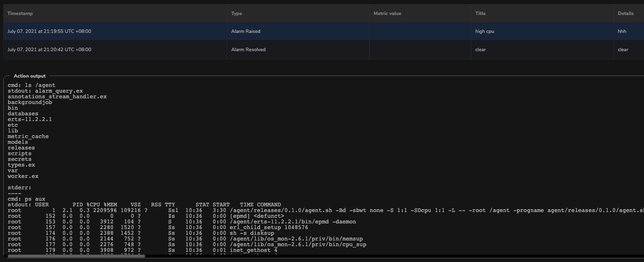Click the annotations_stream_handler.ex line
The image size is (644, 262).
coord(57,97)
